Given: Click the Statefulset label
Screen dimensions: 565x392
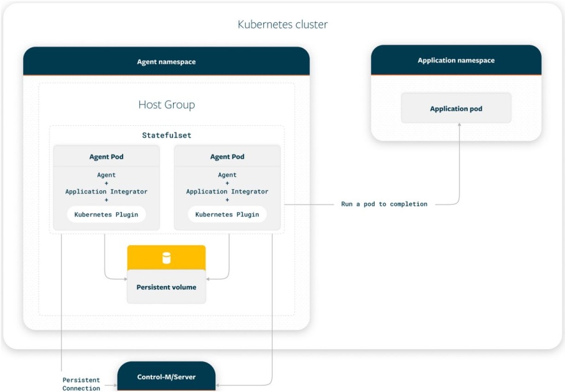Looking at the screenshot, I should [166, 135].
